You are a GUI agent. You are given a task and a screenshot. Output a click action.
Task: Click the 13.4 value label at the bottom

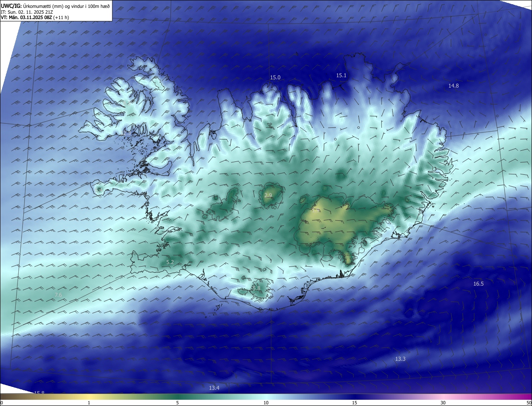(214, 388)
